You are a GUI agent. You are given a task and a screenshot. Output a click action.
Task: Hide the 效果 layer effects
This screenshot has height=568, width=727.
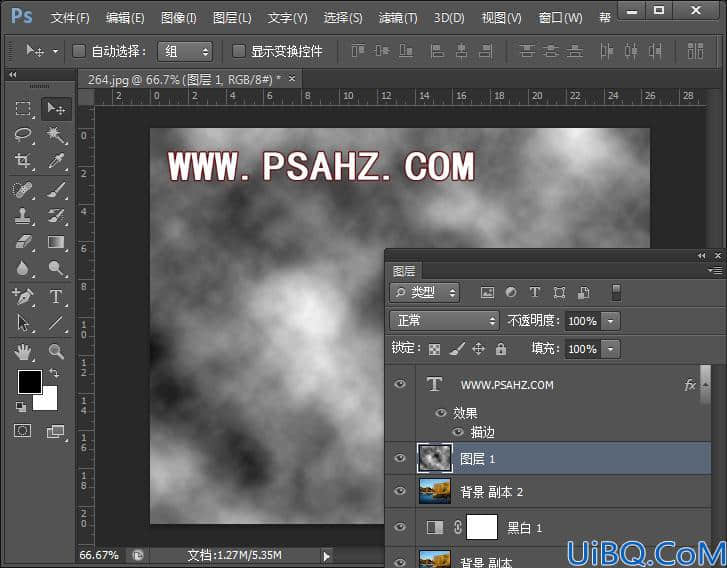click(x=441, y=413)
